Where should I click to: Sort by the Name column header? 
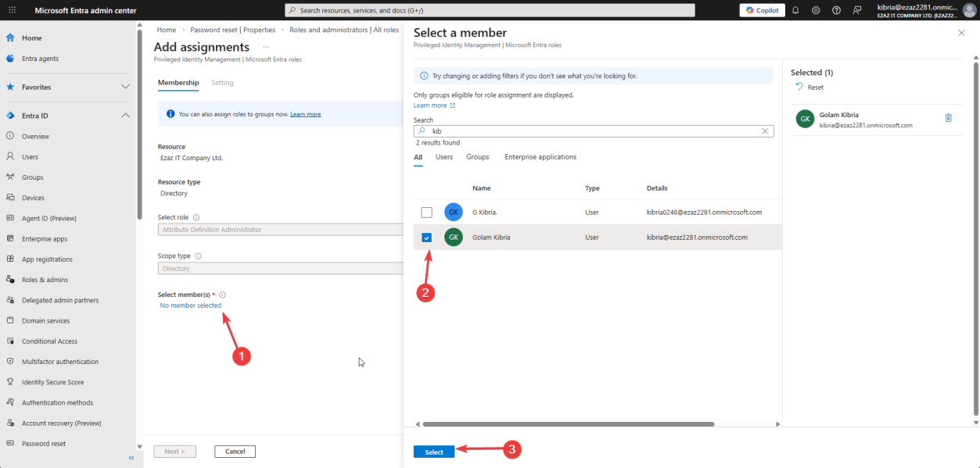tap(482, 188)
